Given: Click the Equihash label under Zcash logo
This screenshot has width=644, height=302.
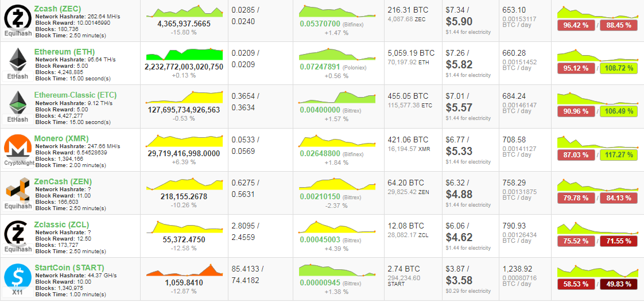Looking at the screenshot, I should 17,34.
